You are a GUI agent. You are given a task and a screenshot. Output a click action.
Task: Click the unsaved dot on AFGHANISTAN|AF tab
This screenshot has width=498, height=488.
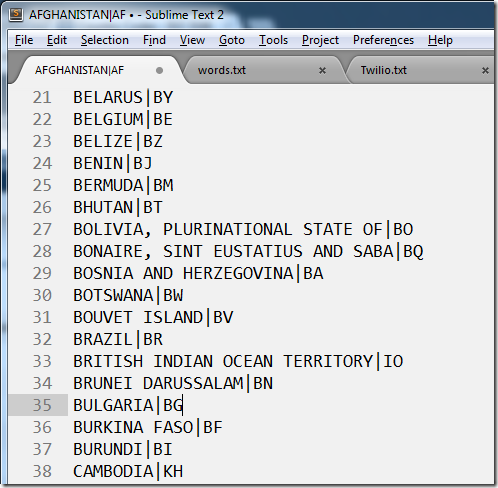click(x=159, y=70)
